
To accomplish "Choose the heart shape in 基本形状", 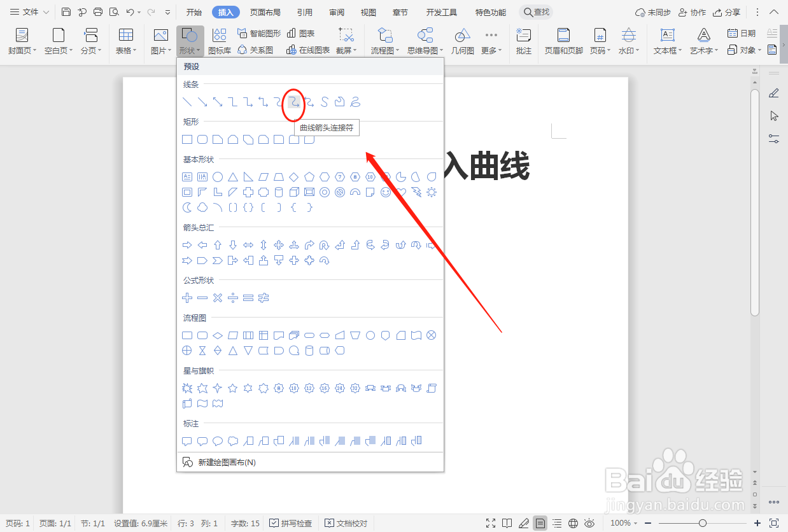I will (x=401, y=192).
